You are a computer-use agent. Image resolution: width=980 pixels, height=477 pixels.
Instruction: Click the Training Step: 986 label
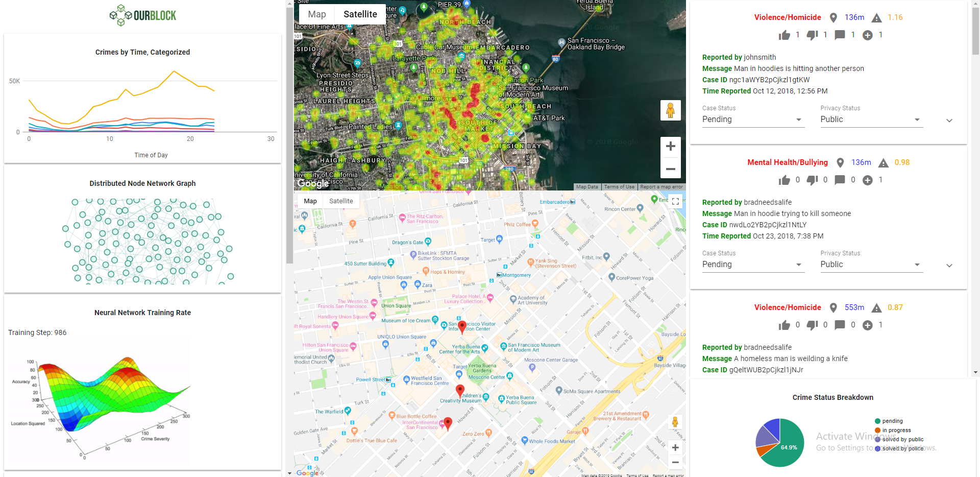point(37,332)
